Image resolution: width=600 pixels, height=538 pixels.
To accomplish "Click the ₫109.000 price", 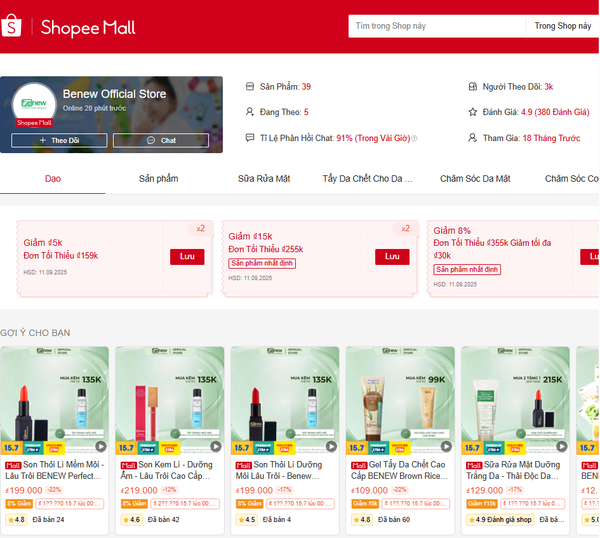I will point(369,490).
